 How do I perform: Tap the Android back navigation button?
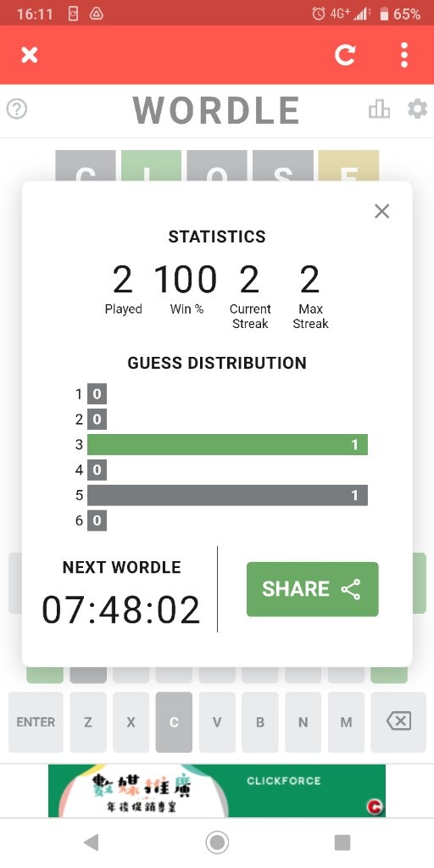91,843
